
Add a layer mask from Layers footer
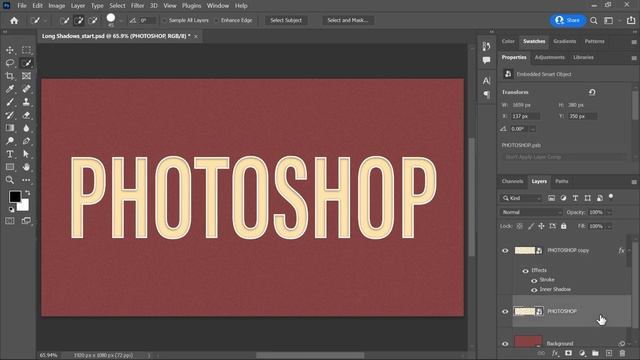(x=568, y=353)
